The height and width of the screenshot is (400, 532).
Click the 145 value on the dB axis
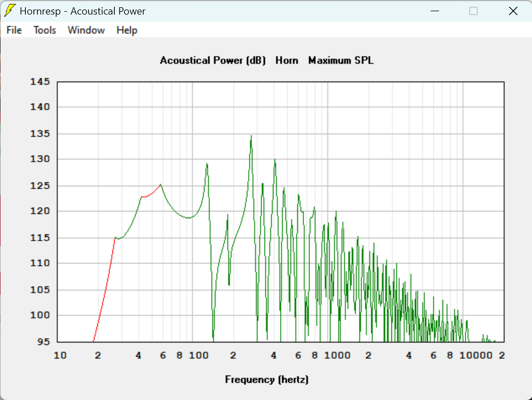tap(40, 81)
